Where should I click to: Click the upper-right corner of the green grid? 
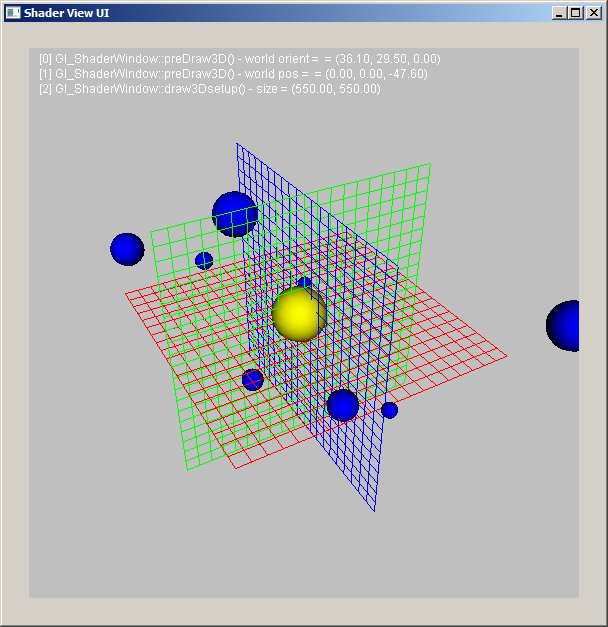point(430,165)
